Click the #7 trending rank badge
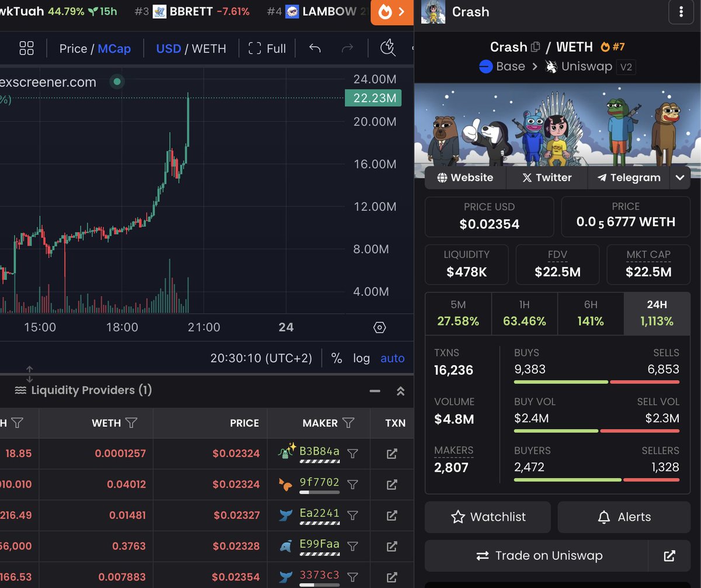The image size is (701, 588). [x=613, y=47]
